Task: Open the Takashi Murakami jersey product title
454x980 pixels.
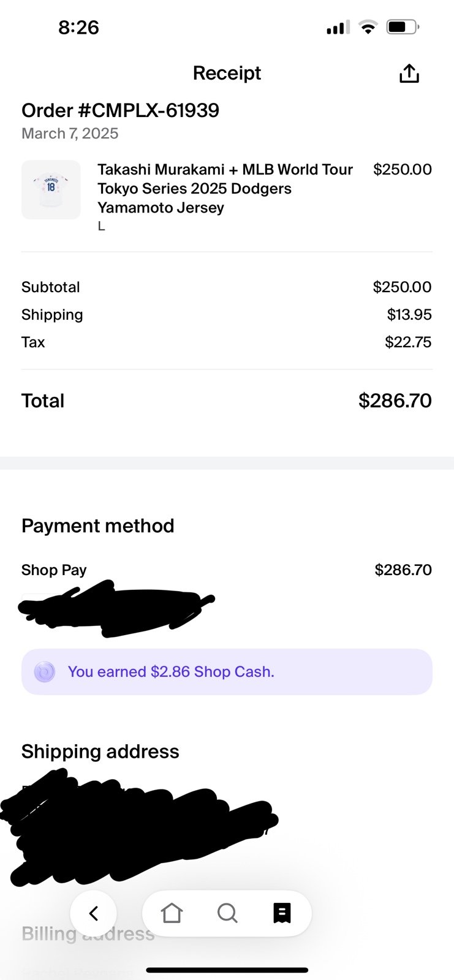Action: [225, 189]
